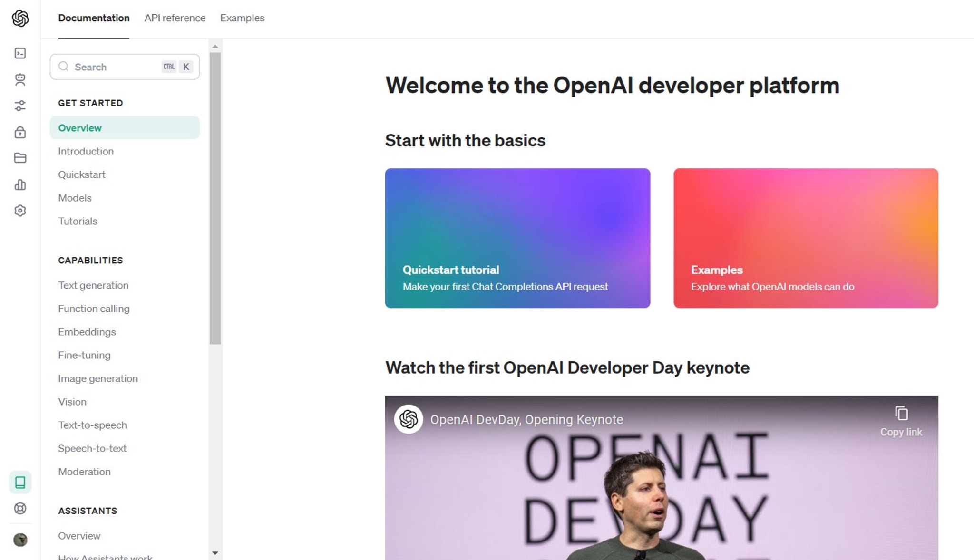Open the Fine-tuning sliders icon in left rail
974x560 pixels.
[20, 106]
